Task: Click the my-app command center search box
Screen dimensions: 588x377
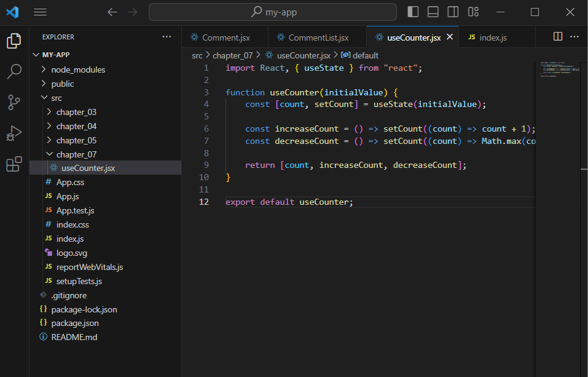Action: click(x=273, y=12)
